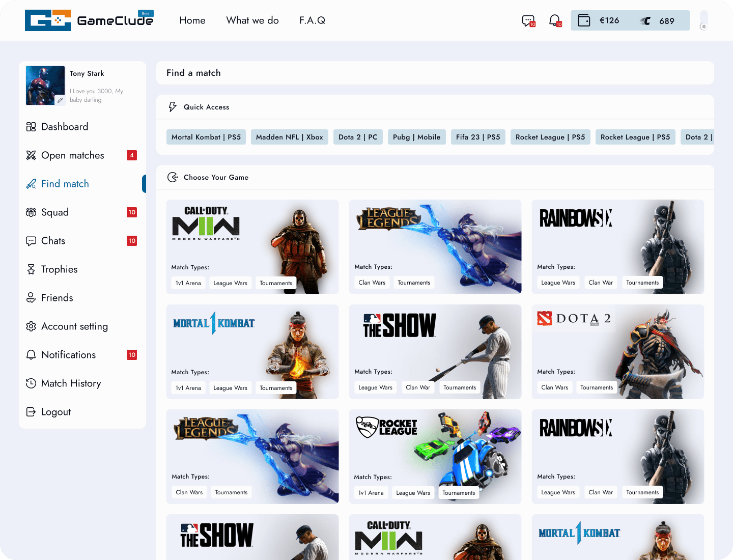Toggle the theme switch in top-right corner
This screenshot has height=560, width=733.
coord(704,20)
